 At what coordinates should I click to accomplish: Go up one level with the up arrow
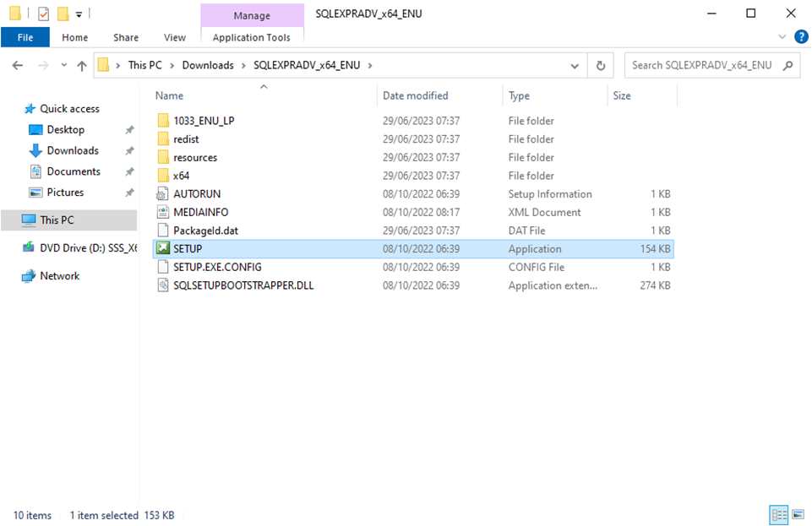click(x=82, y=66)
